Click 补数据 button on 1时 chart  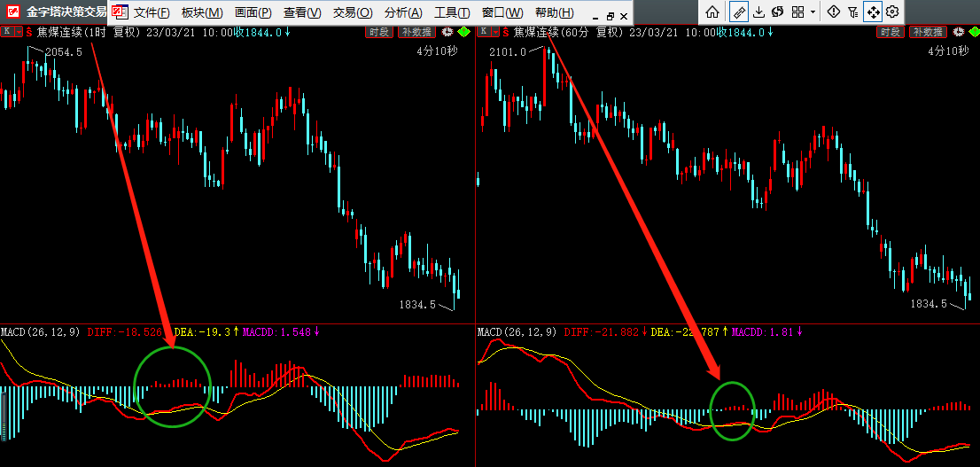(x=415, y=32)
